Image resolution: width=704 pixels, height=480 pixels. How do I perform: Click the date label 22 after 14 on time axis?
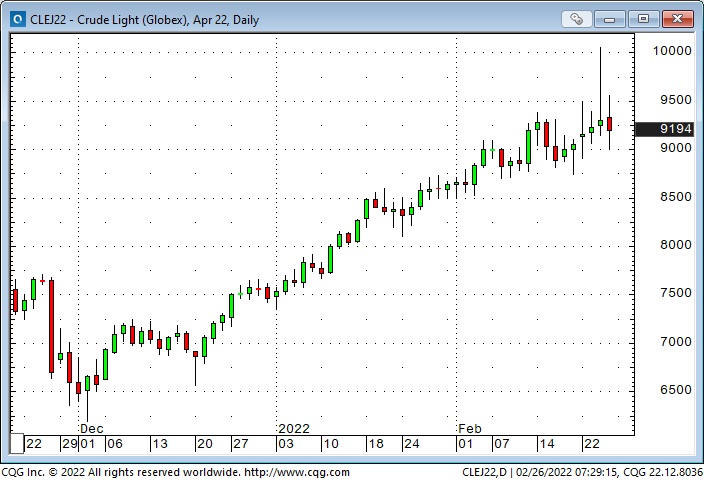592,444
